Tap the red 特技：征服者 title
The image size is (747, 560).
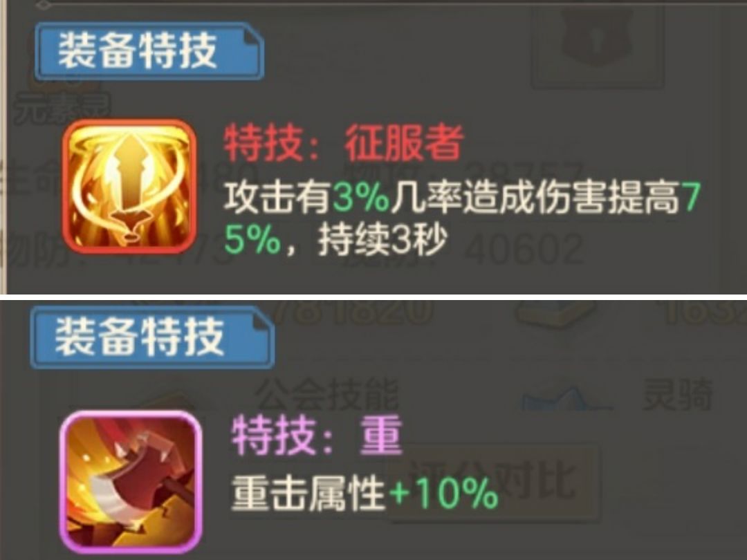tap(344, 142)
